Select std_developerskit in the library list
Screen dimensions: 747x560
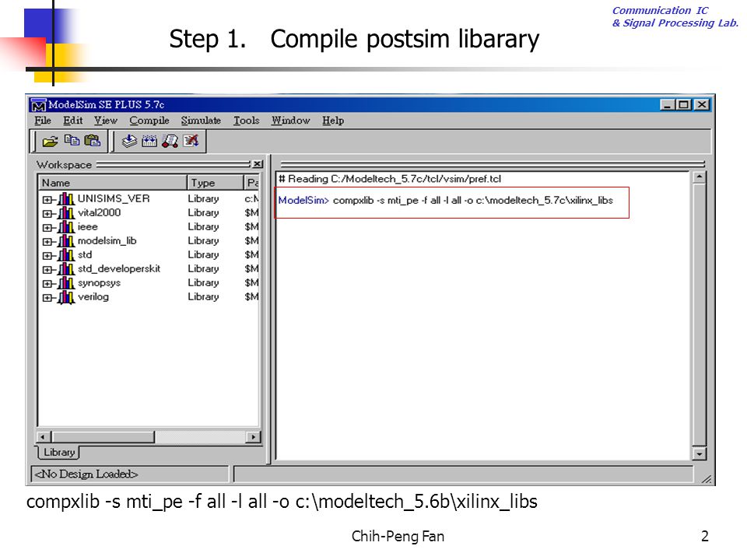(x=119, y=268)
